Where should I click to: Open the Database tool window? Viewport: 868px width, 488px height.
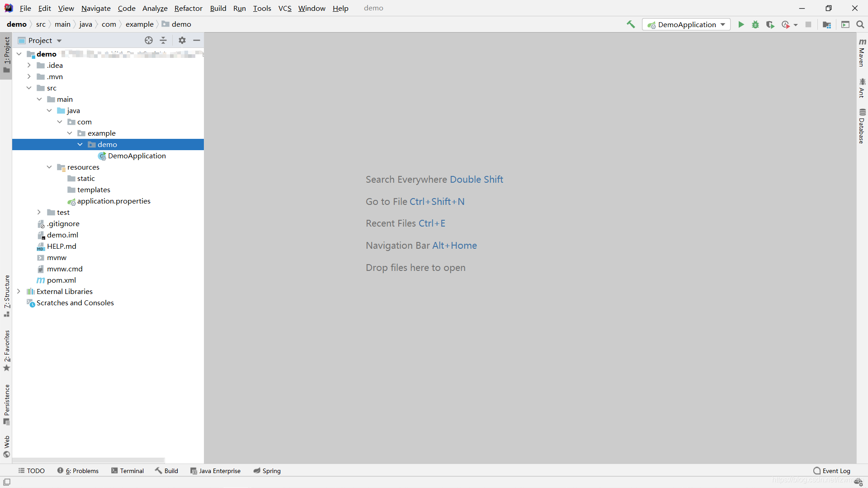[x=862, y=126]
